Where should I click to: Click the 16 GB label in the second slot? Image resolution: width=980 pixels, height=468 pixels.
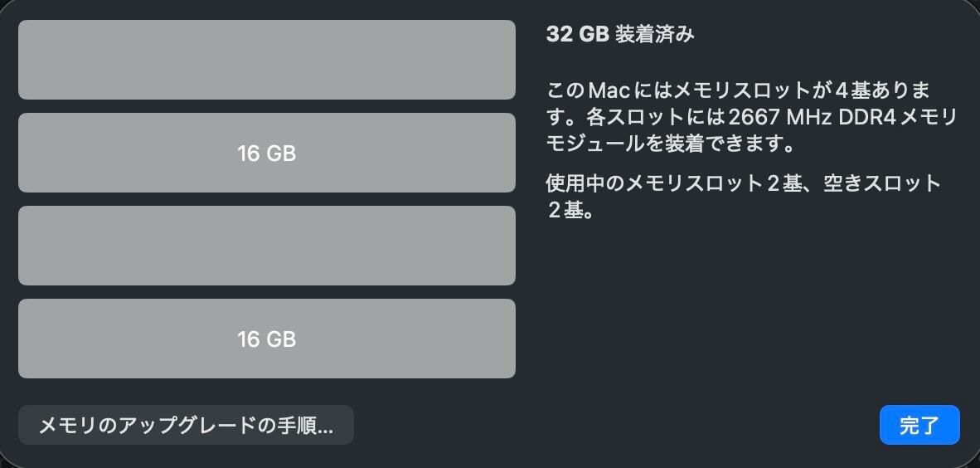click(x=266, y=154)
